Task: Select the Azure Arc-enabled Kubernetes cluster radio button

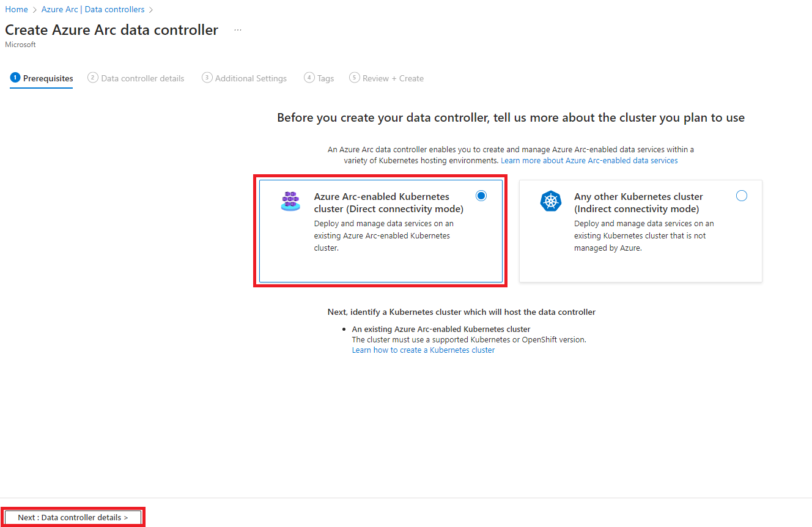Action: (481, 196)
